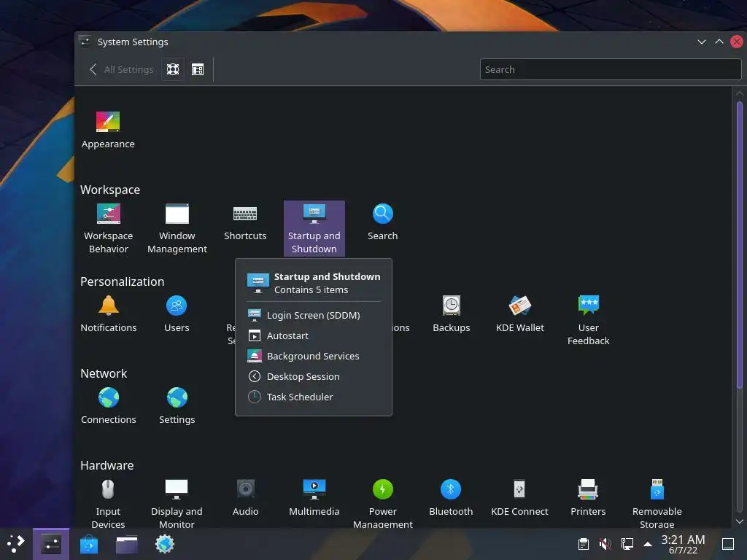Image resolution: width=747 pixels, height=560 pixels.
Task: Open Removable Storage settings
Action: pyautogui.click(x=657, y=504)
